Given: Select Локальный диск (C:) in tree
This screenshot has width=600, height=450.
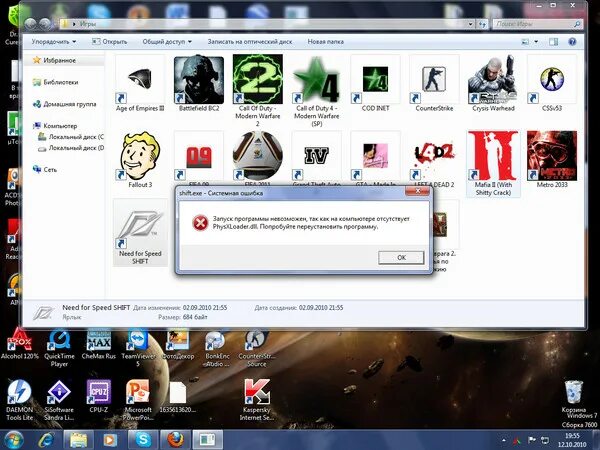Looking at the screenshot, I should point(71,137).
